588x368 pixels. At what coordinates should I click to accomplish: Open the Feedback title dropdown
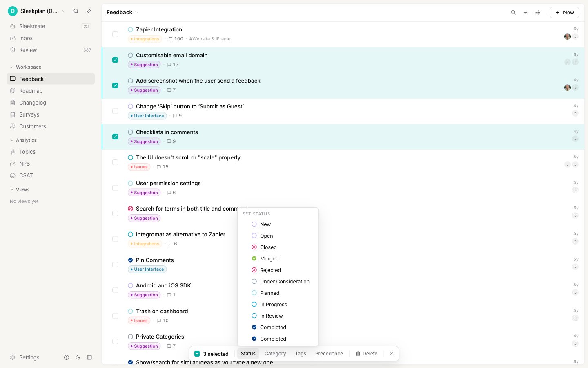point(122,12)
